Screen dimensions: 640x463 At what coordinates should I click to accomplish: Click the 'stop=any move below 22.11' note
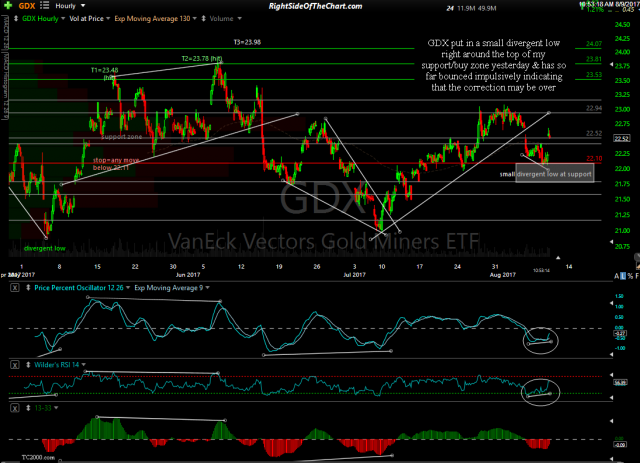click(x=116, y=164)
